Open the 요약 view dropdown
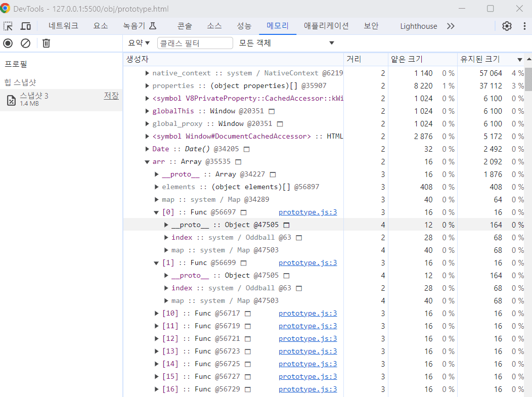 pos(139,43)
